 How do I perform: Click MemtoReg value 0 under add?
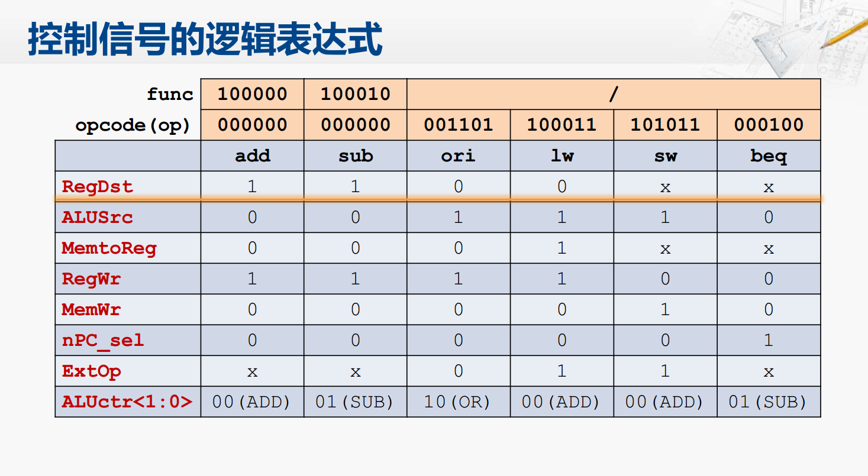click(253, 248)
